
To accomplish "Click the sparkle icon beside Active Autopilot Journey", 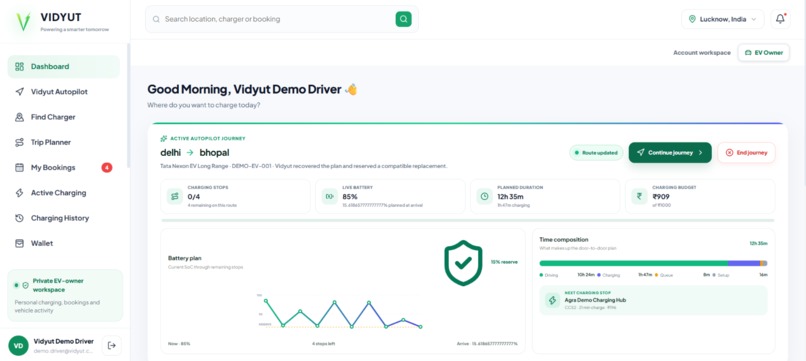I will pyautogui.click(x=163, y=138).
